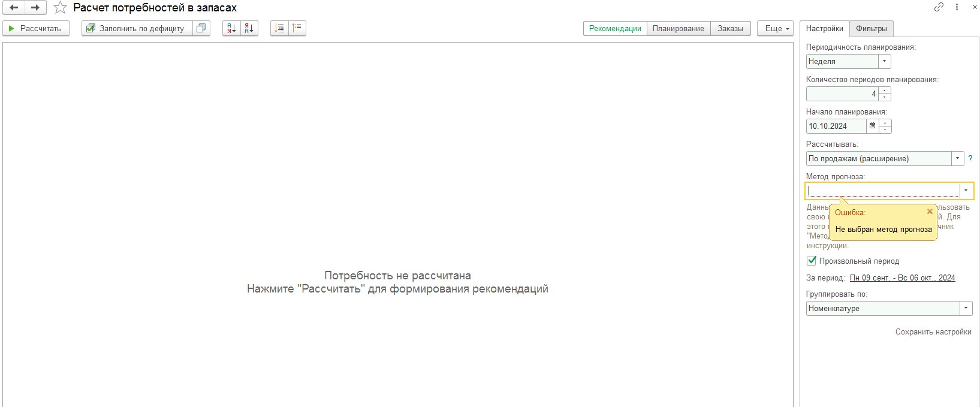Switch to the 'Планирование' view
980x407 pixels.
678,28
